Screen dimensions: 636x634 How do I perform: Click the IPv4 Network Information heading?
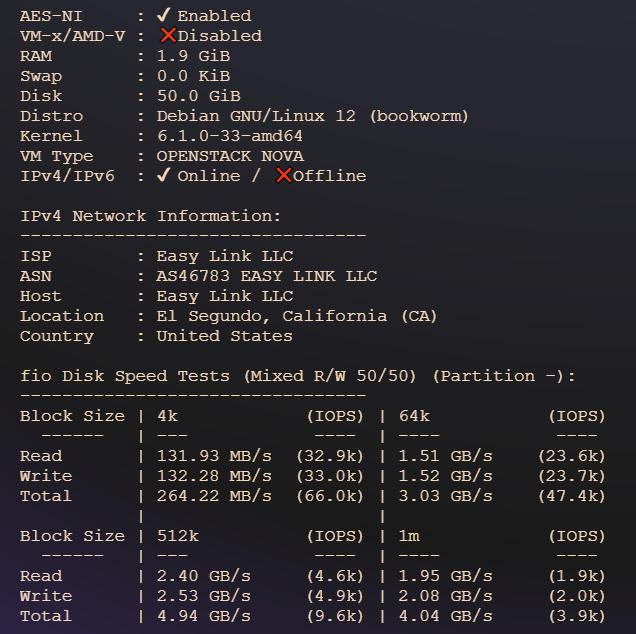pyautogui.click(x=150, y=216)
